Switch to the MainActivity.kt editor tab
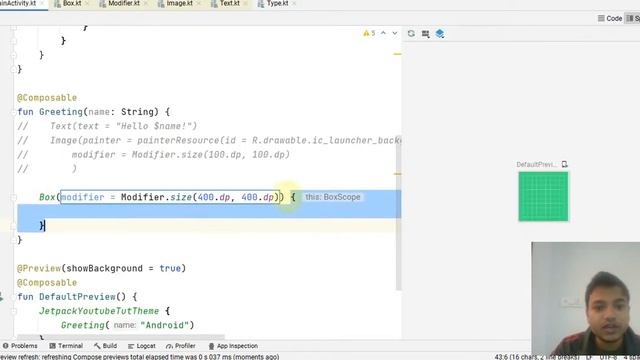Screen dimensions: 640x360 pyautogui.click(x=18, y=3)
